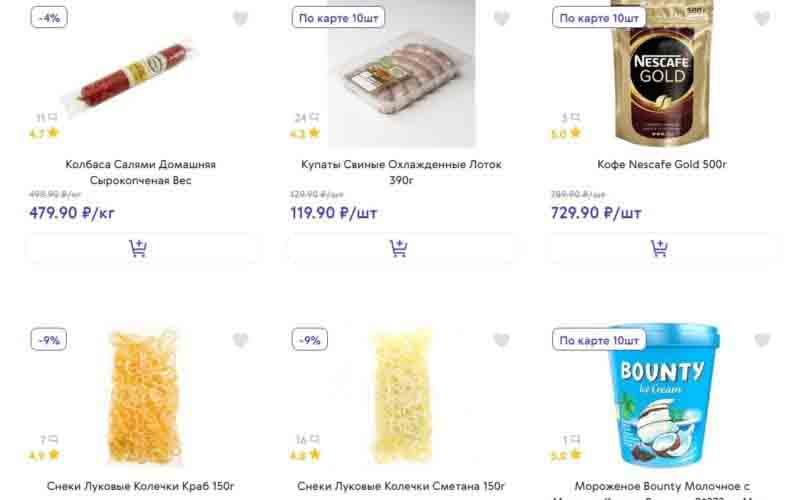Click the -4% discount badge

49,18
